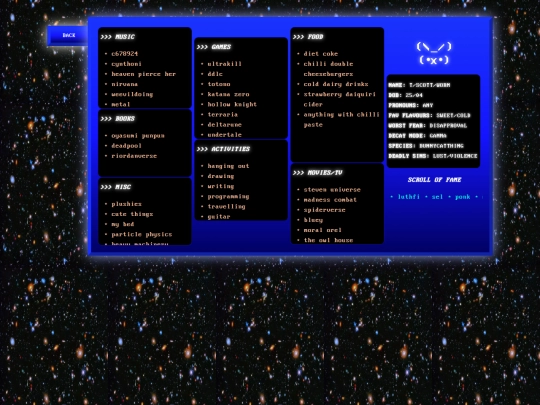The image size is (540, 405).
Task: Go back with the BACK button
Action: 68,35
